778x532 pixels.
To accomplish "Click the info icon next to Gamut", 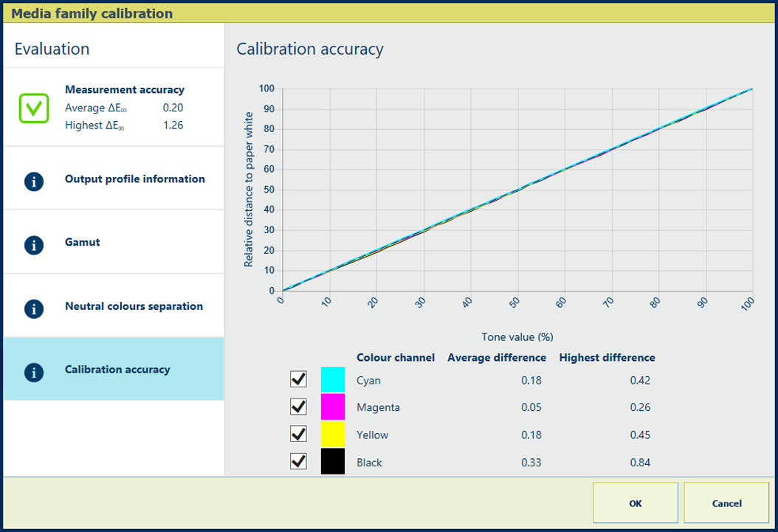I will pyautogui.click(x=34, y=244).
